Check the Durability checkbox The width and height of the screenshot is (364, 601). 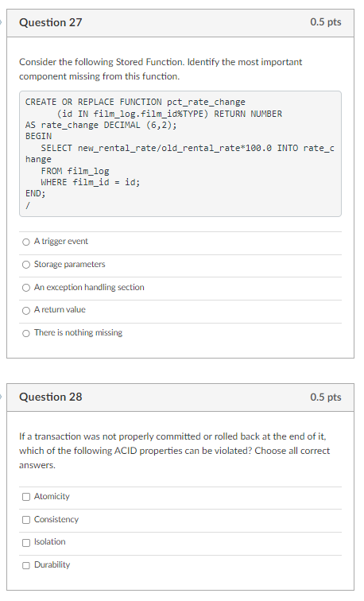(x=26, y=566)
